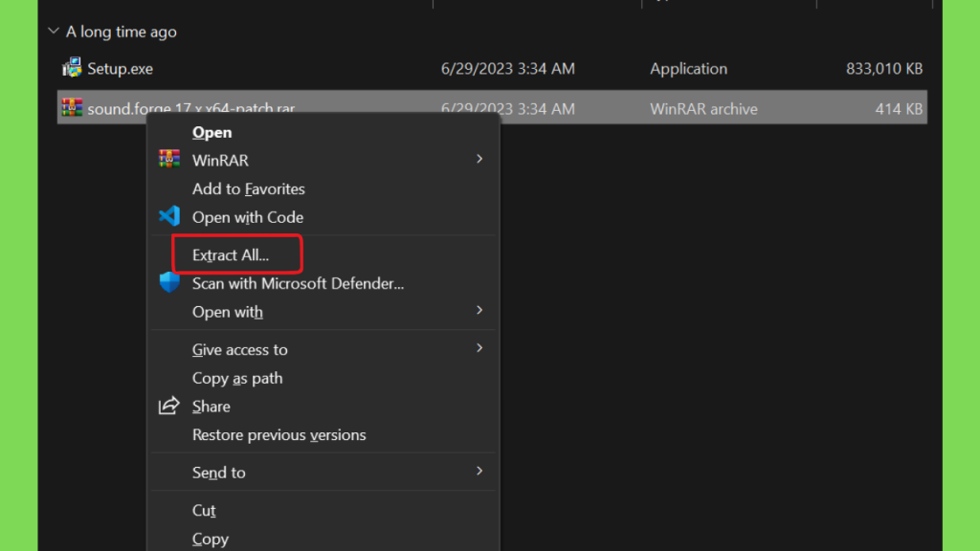The height and width of the screenshot is (551, 980).
Task: Click Setup.exe date 6/29/2023 3:34 AM
Action: (x=507, y=69)
